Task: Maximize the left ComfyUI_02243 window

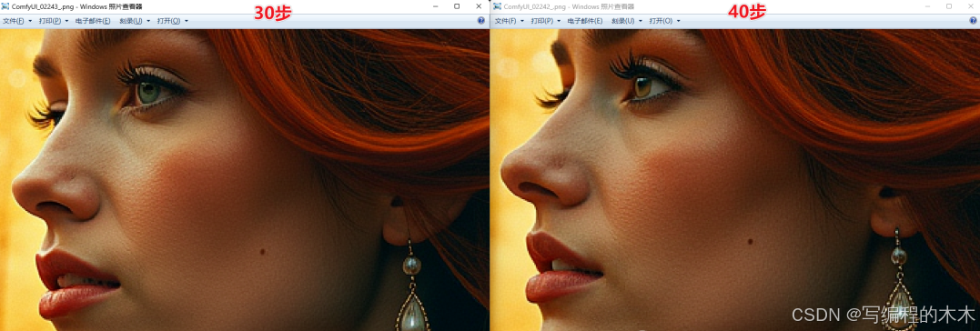Action: [457, 6]
